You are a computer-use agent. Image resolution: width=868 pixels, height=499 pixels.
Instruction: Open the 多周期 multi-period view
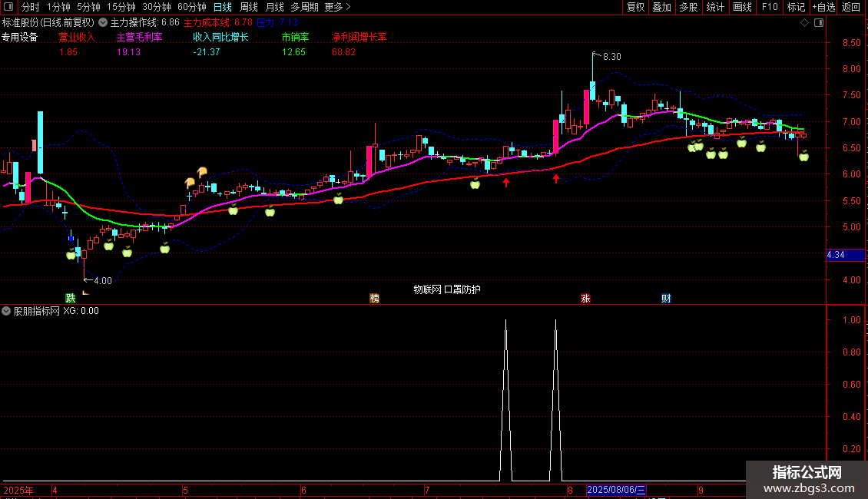pos(304,7)
